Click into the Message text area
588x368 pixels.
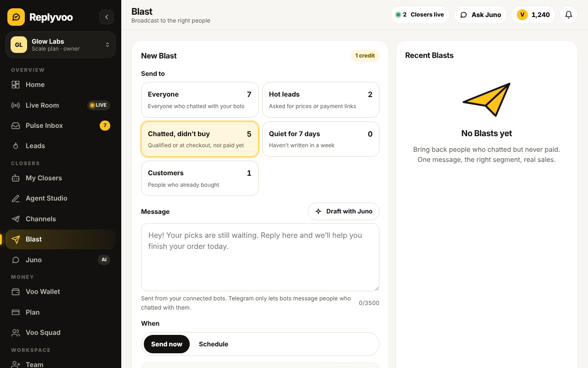(260, 257)
